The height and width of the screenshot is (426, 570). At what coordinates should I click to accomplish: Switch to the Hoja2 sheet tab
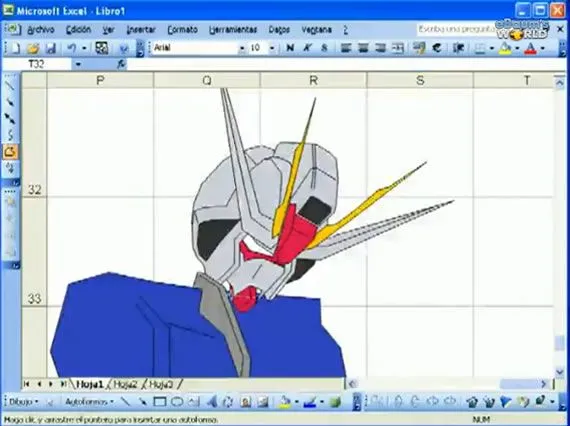[125, 384]
